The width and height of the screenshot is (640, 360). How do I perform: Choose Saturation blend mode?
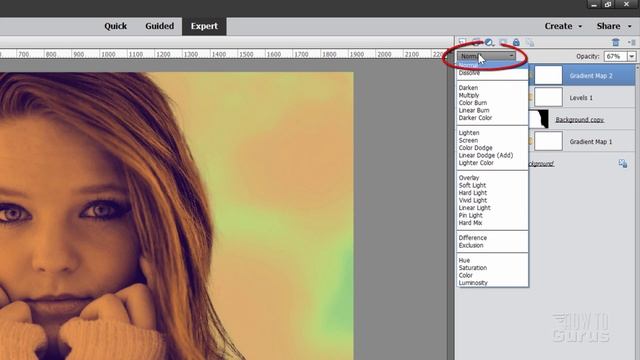coord(473,268)
